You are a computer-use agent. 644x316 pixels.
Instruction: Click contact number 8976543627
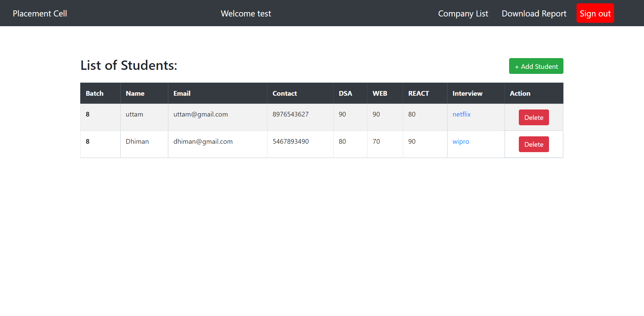[290, 114]
